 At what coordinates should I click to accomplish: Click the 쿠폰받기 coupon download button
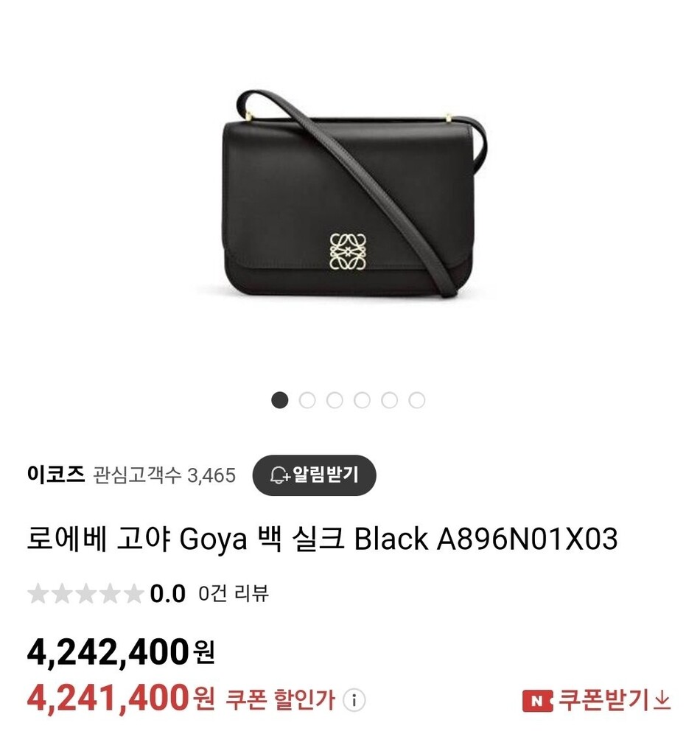(597, 700)
